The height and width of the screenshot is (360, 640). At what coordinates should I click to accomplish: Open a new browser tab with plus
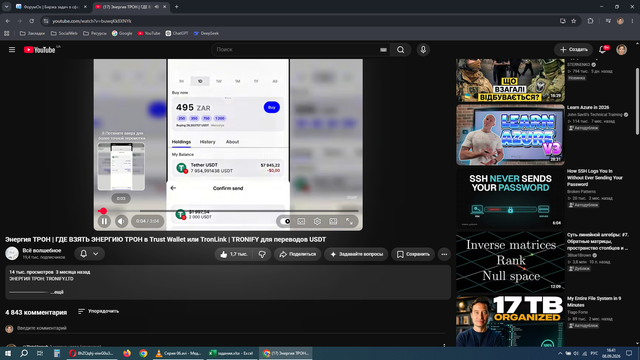[x=176, y=7]
